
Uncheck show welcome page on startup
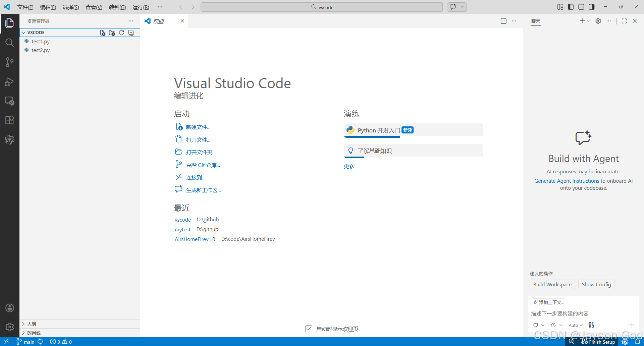coord(309,329)
